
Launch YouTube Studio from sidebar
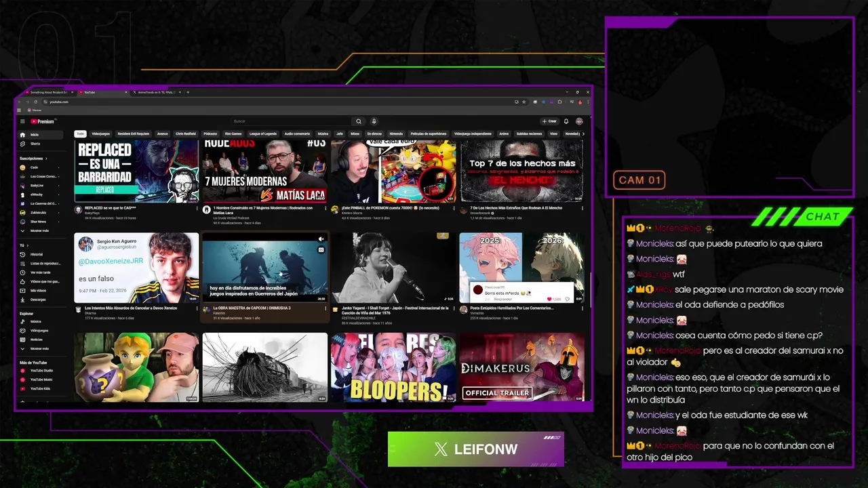[x=40, y=371]
